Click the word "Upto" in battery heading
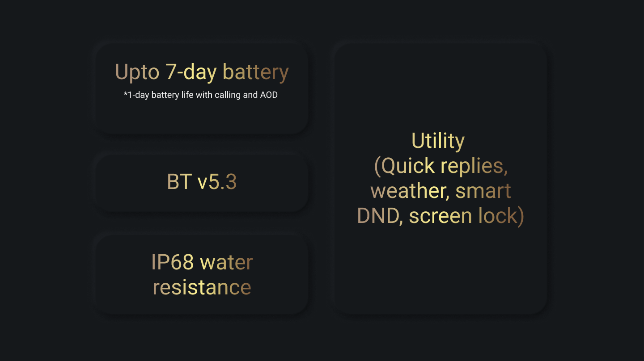This screenshot has width=644, height=361. coord(137,72)
